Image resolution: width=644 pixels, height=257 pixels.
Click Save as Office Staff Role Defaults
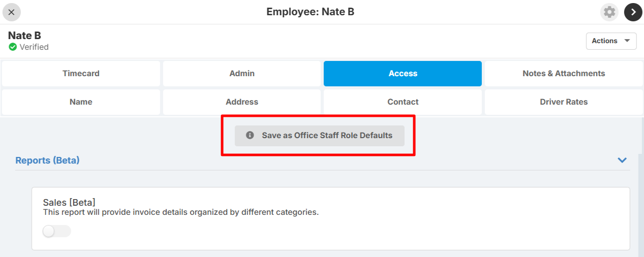pyautogui.click(x=319, y=136)
